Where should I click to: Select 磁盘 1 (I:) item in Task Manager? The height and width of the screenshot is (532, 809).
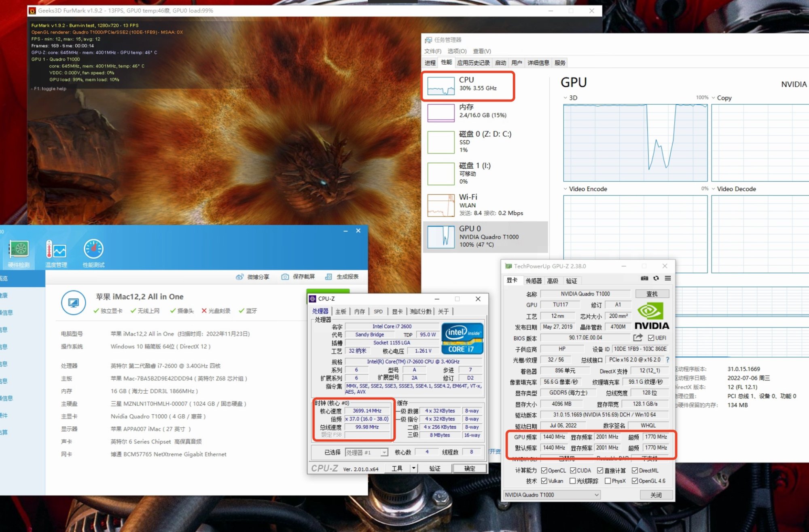(485, 173)
